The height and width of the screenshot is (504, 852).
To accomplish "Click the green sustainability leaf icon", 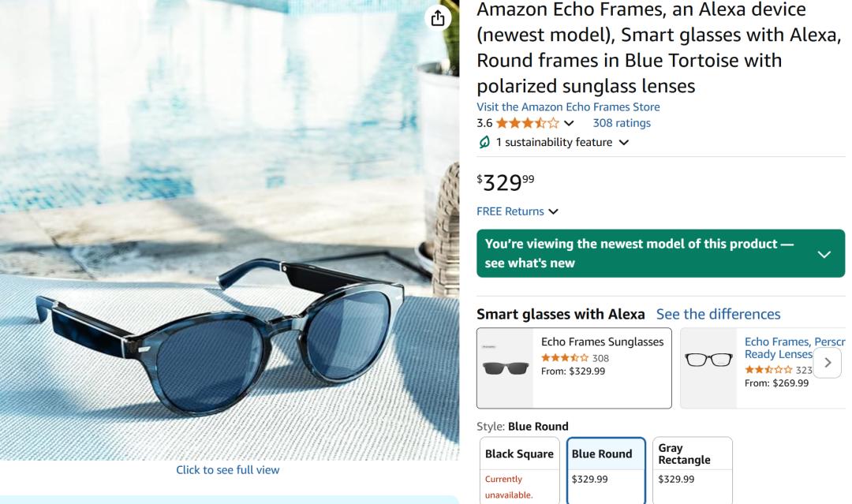I will (484, 142).
